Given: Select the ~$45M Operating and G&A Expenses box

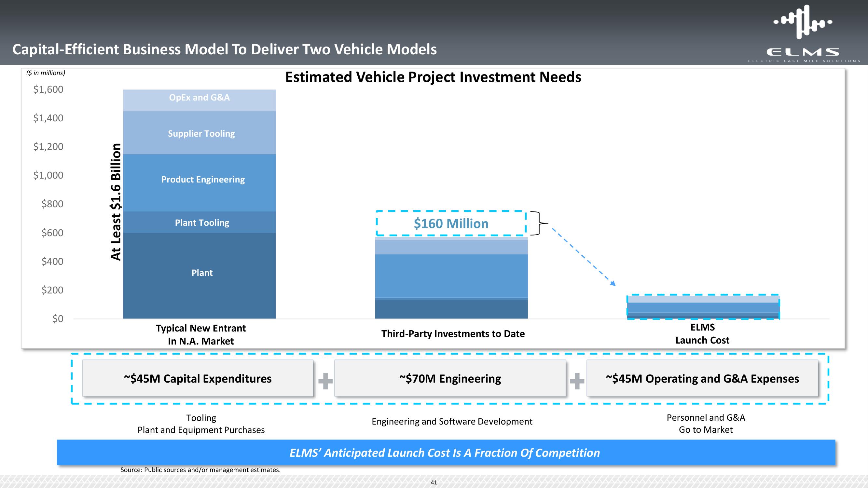Looking at the screenshot, I should tap(702, 378).
